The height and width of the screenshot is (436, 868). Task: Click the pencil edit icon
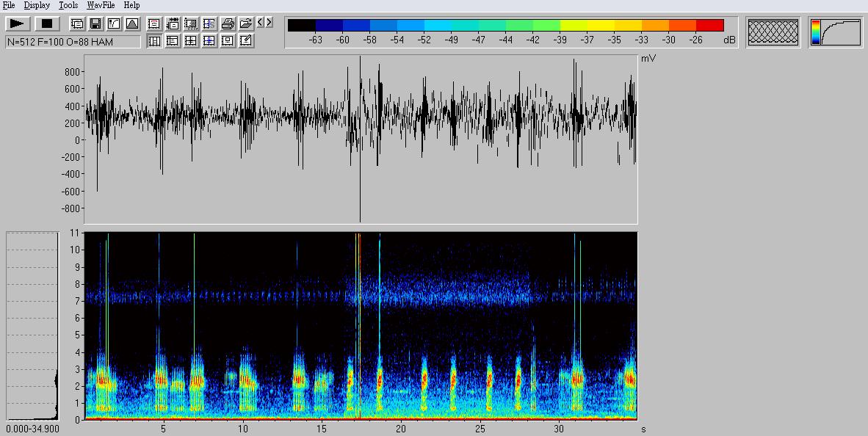(246, 41)
